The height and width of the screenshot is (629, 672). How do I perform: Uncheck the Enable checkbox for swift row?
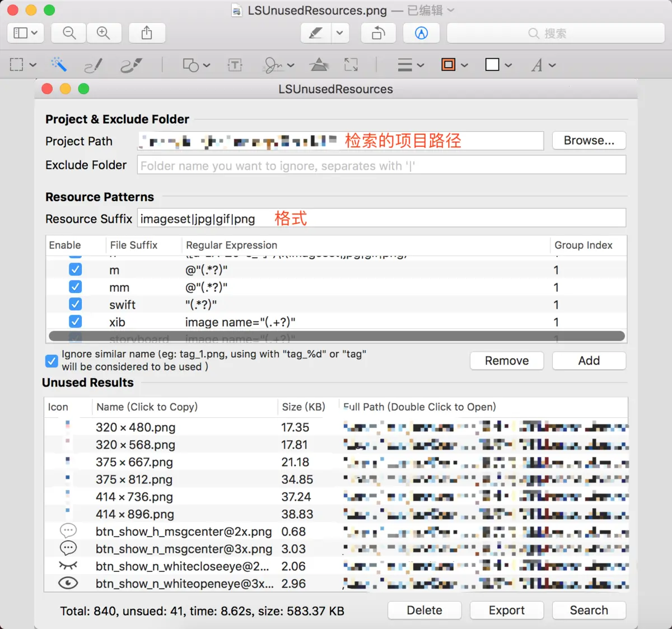[x=75, y=304]
